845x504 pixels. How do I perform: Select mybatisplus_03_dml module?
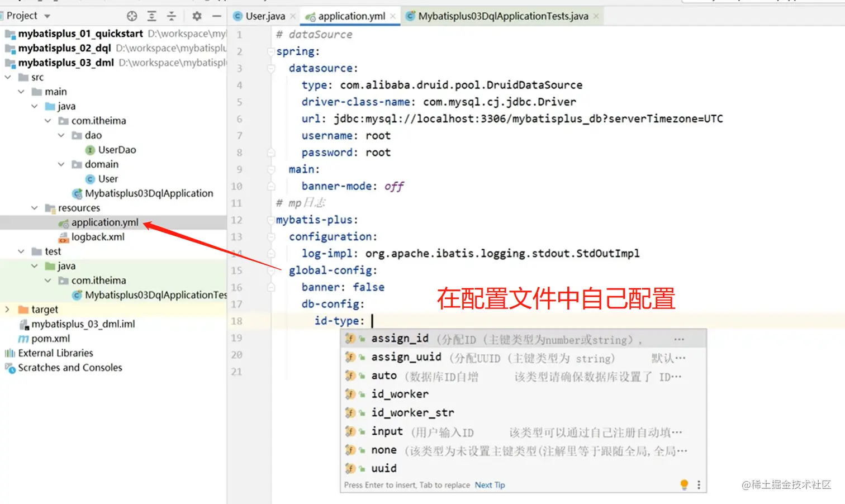pyautogui.click(x=66, y=63)
